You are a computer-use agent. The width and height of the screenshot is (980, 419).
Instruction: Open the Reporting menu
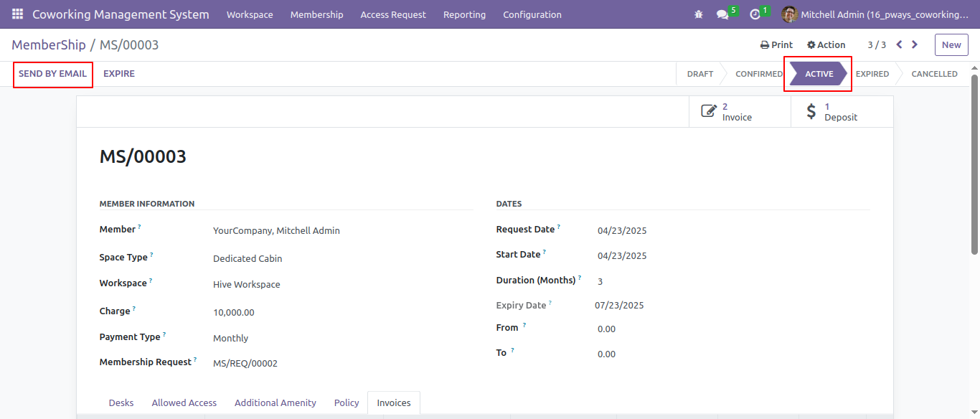point(464,14)
